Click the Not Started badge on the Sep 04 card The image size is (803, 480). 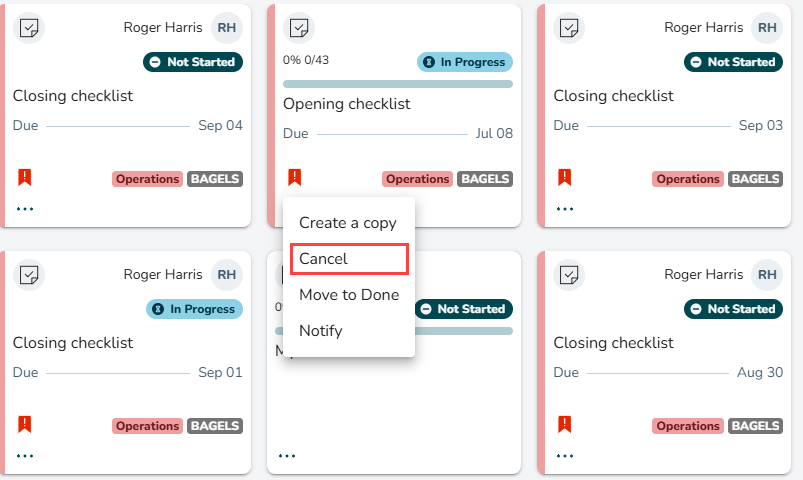pyautogui.click(x=193, y=62)
